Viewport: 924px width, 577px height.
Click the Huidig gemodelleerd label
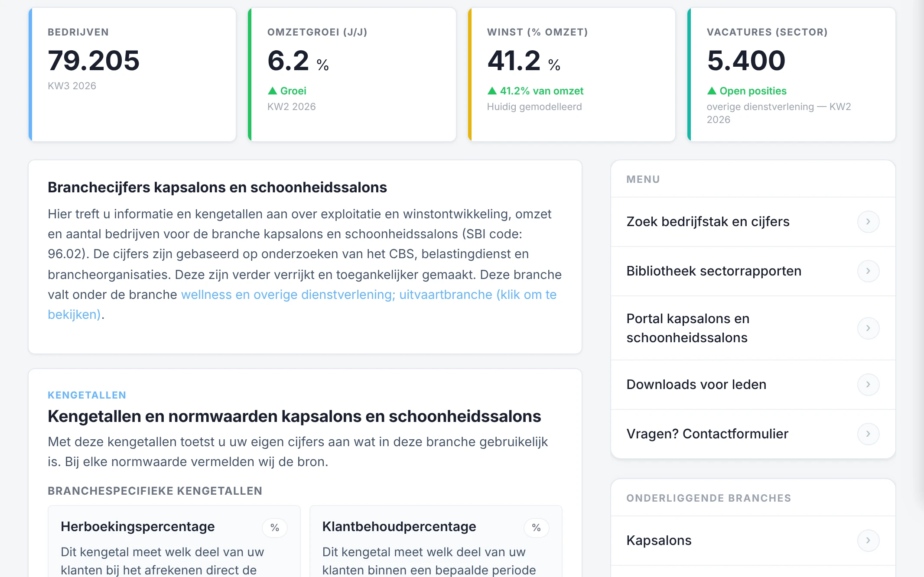coord(534,107)
